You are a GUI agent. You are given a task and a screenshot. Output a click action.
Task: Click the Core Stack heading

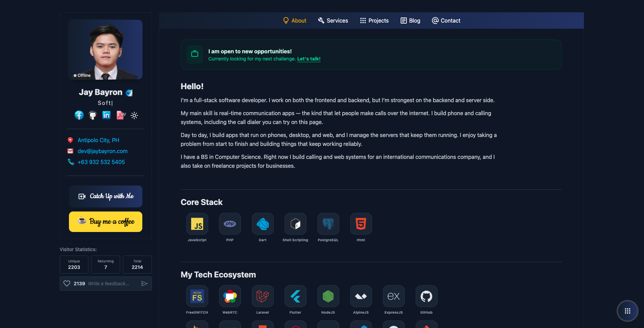pos(201,202)
